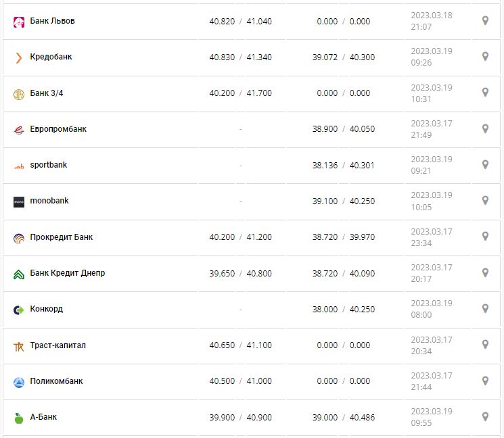The image size is (504, 438).
Task: Show Конкорд branches via map pin
Action: coord(485,309)
